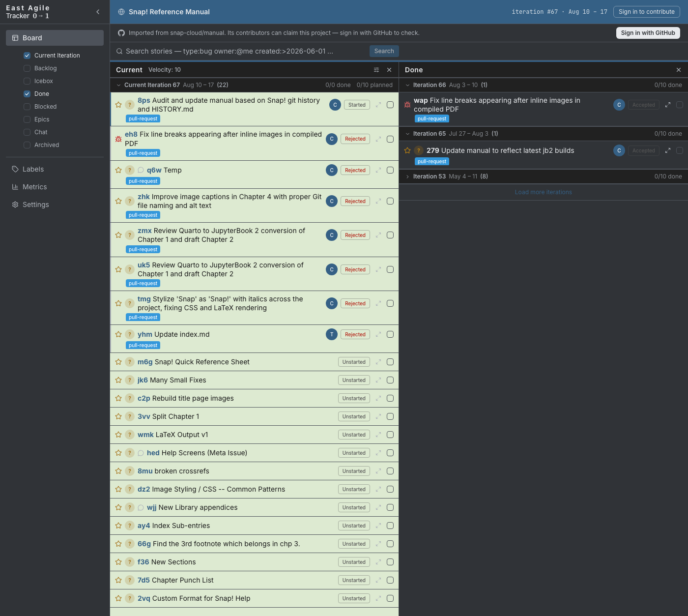688x616 pixels.
Task: Open comment bubble on story hed Help Screens
Action: [x=141, y=453]
